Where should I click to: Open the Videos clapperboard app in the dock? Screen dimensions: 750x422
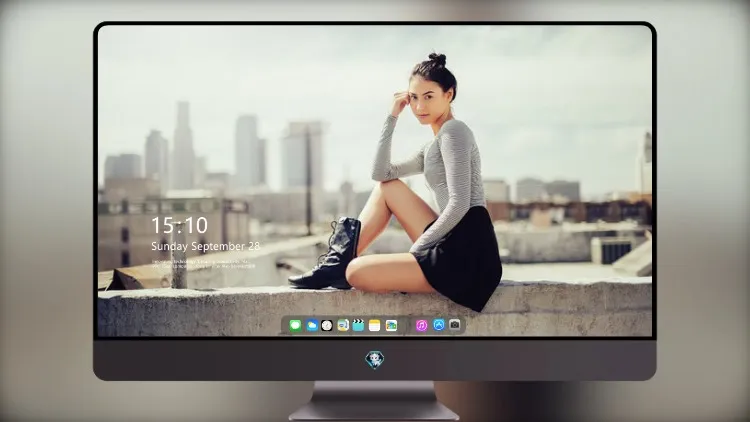tap(358, 326)
